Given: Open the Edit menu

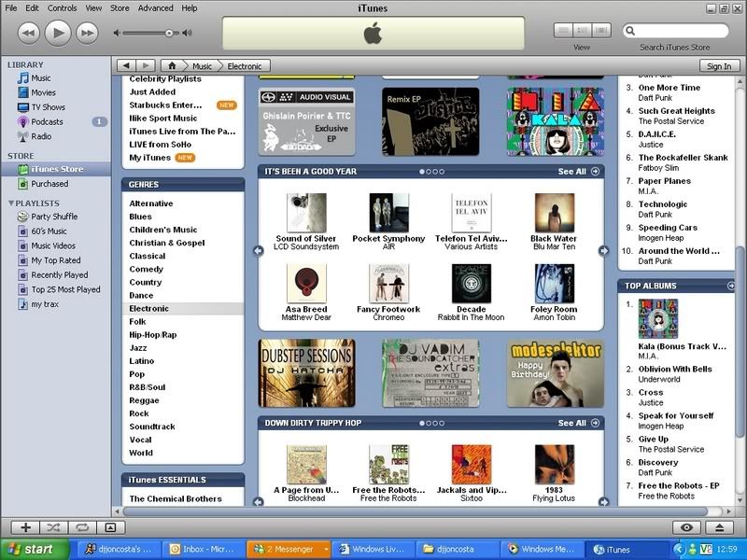Looking at the screenshot, I should [32, 8].
